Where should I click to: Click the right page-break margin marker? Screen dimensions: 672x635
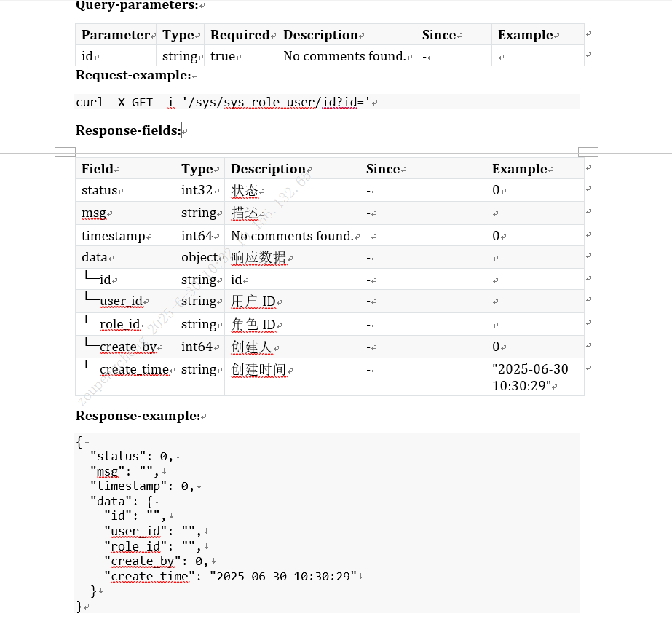pos(588,151)
